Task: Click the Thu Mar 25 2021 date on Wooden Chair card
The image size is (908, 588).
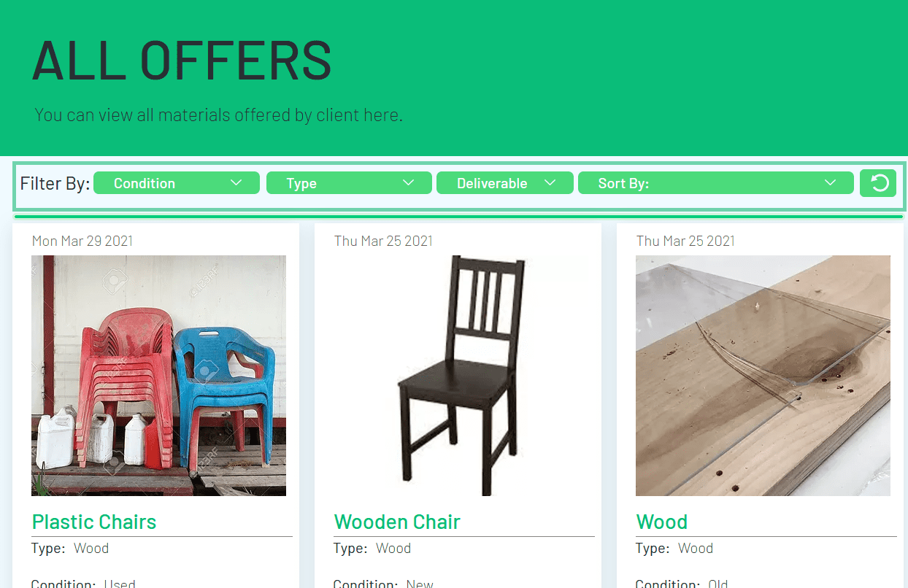Action: [384, 241]
